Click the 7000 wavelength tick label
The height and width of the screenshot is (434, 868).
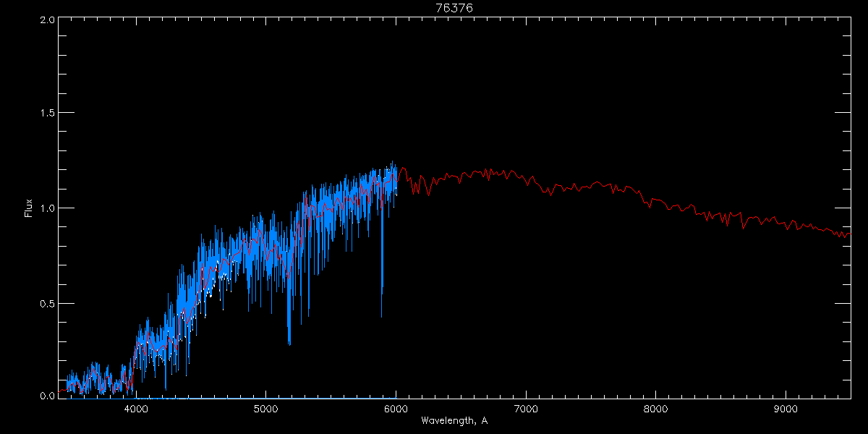(526, 408)
